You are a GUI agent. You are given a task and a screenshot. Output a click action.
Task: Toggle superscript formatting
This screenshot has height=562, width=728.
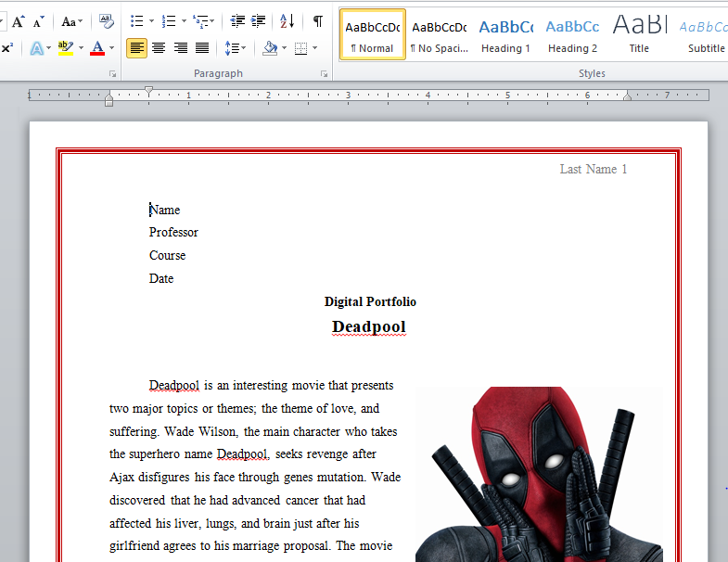(x=7, y=48)
